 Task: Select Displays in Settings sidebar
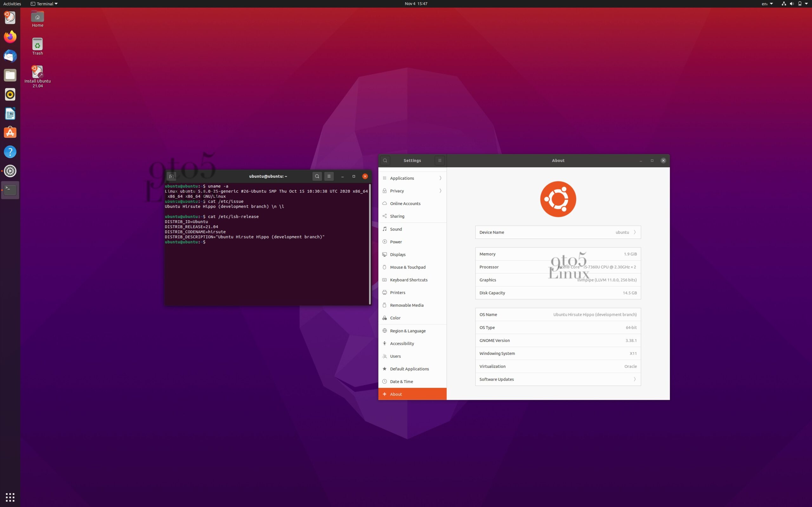(398, 254)
